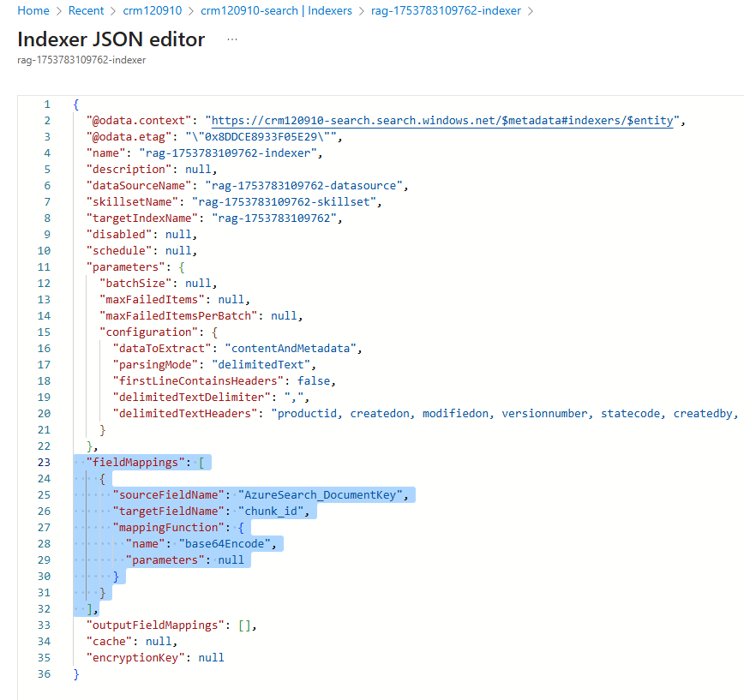
Task: Select the "base64Encode" value
Action: click(x=225, y=543)
